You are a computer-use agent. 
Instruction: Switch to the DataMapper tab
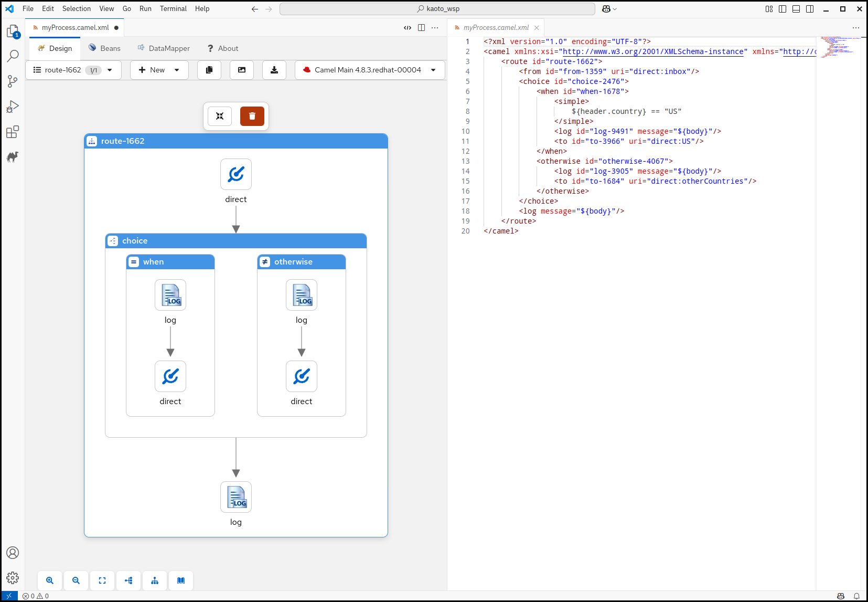point(164,48)
